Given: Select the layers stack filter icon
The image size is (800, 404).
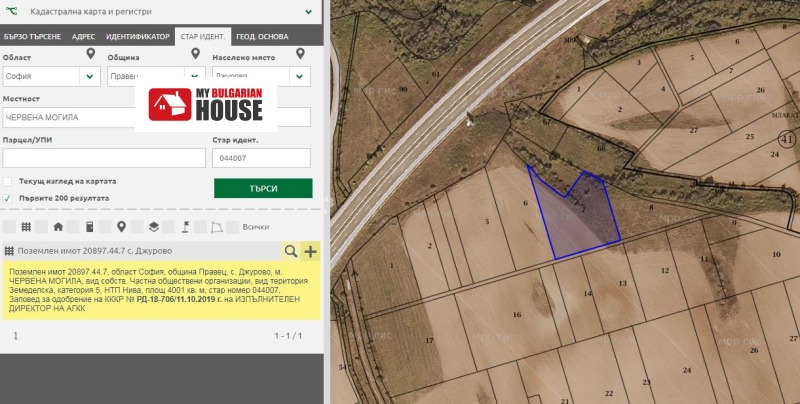Looking at the screenshot, I should pyautogui.click(x=153, y=226).
